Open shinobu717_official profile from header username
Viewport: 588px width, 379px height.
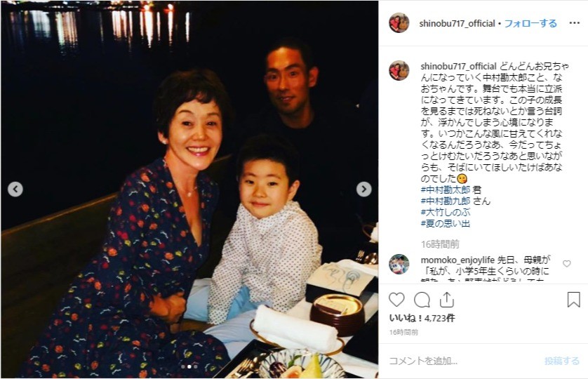(x=457, y=23)
